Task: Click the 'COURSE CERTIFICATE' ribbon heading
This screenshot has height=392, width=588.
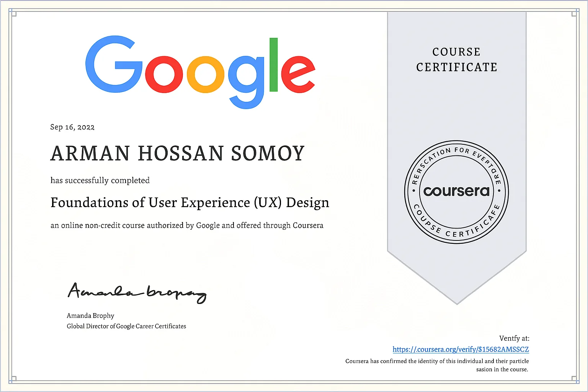Action: [457, 59]
